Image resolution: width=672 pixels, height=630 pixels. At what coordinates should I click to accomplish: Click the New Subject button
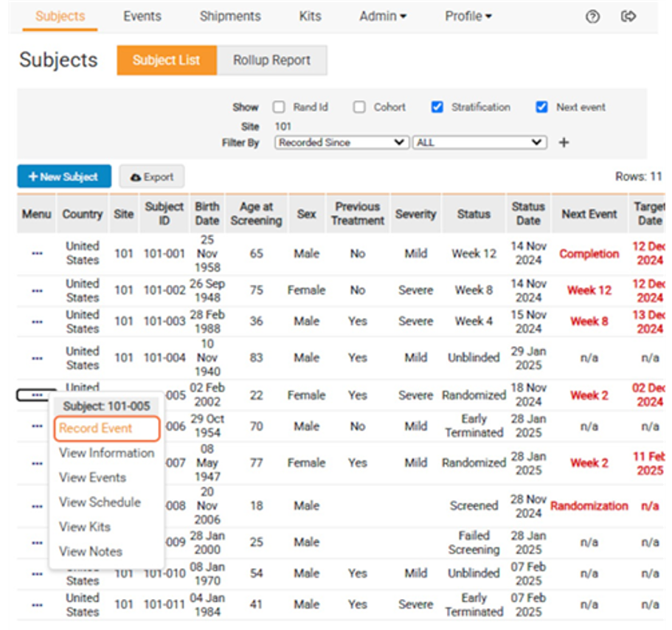coord(64,176)
